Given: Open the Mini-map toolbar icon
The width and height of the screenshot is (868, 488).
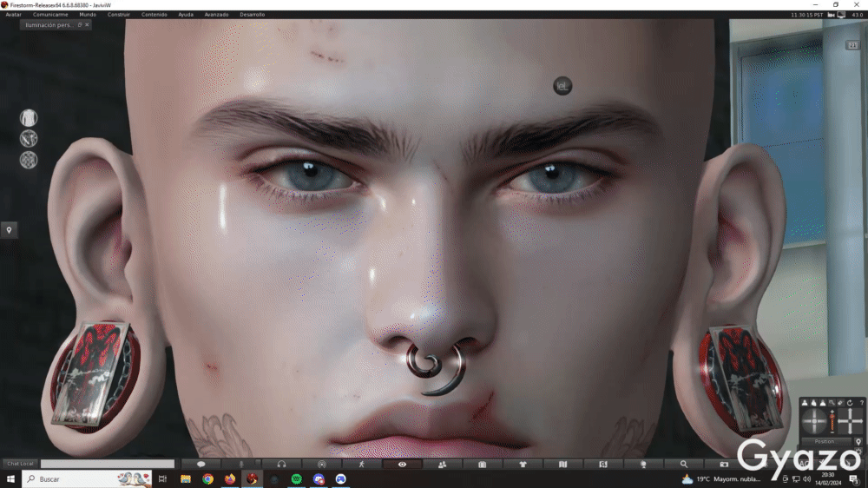Looking at the screenshot, I should tap(603, 465).
